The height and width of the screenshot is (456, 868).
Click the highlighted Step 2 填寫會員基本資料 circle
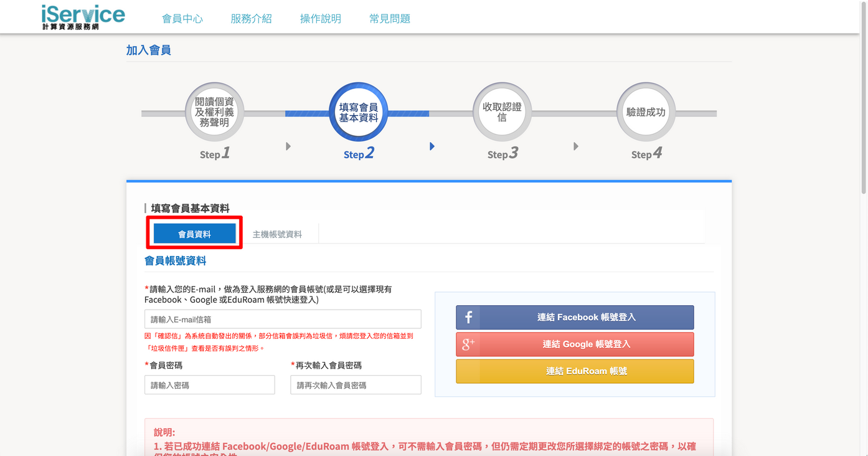[x=358, y=111]
